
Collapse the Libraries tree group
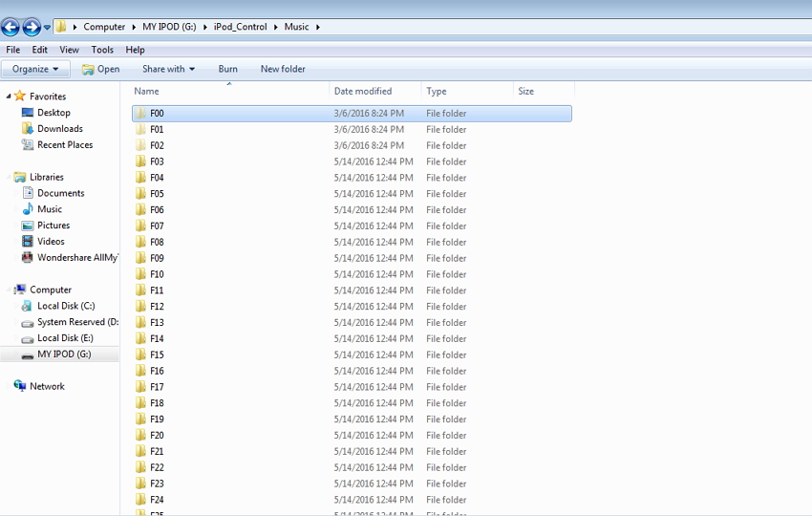[x=9, y=177]
